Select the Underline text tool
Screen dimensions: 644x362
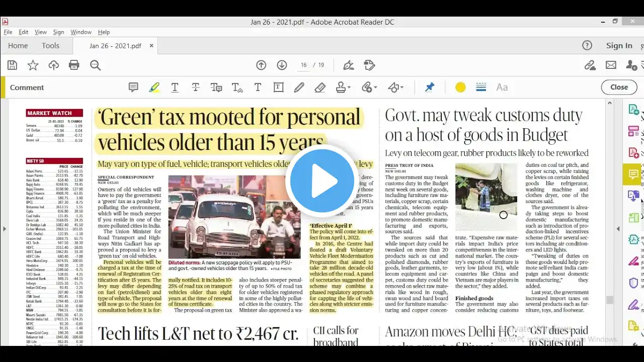(x=175, y=87)
